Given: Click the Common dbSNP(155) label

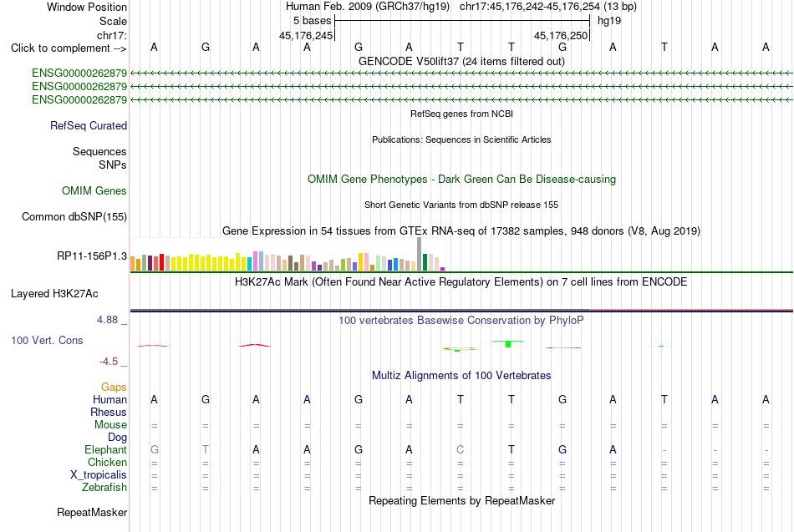Looking at the screenshot, I should coord(74,216).
